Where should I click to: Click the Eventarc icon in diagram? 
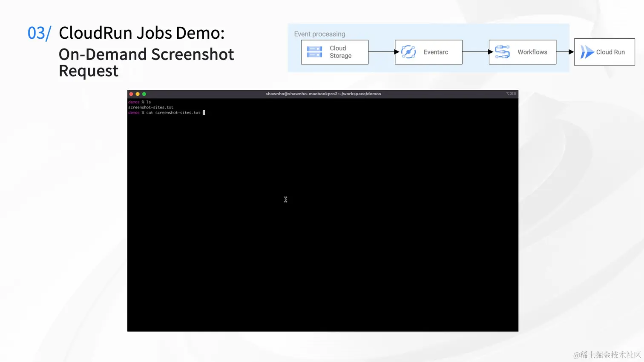[408, 52]
